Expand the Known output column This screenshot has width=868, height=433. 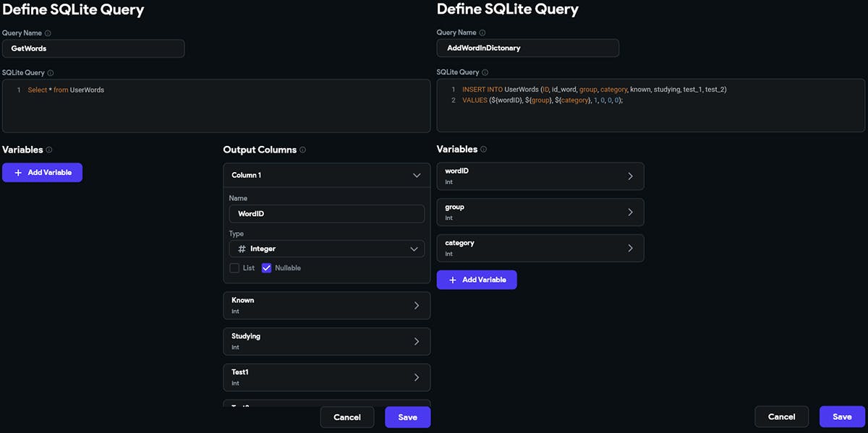tap(416, 305)
